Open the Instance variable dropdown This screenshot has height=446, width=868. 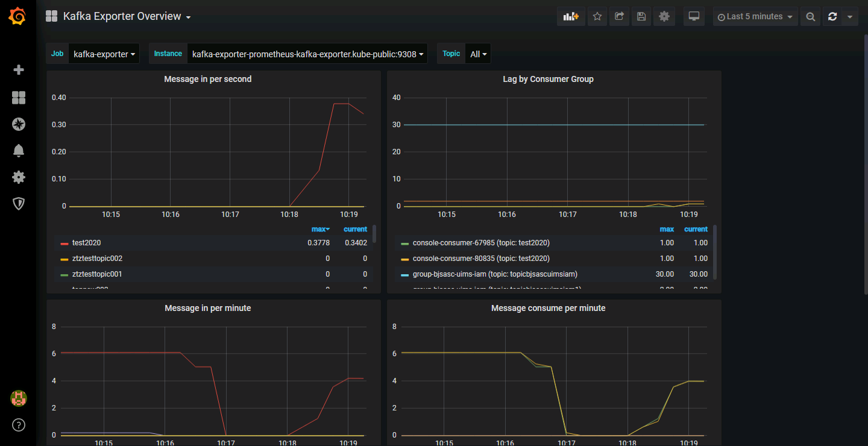(307, 54)
